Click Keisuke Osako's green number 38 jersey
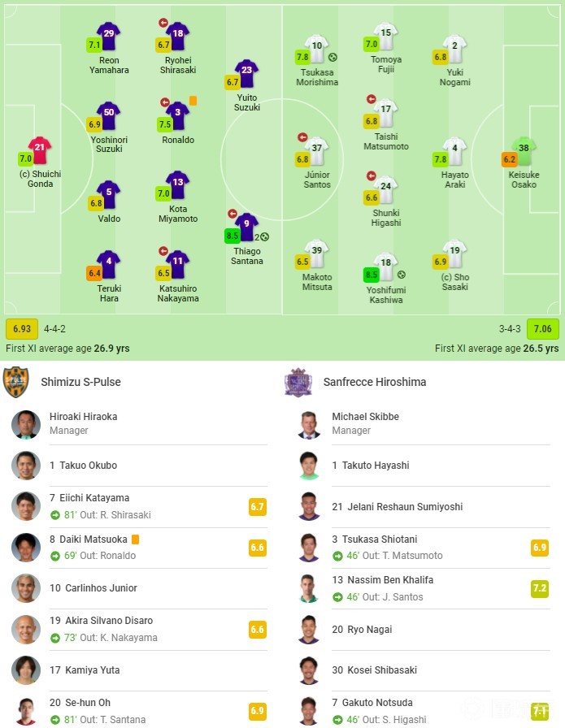 click(524, 151)
